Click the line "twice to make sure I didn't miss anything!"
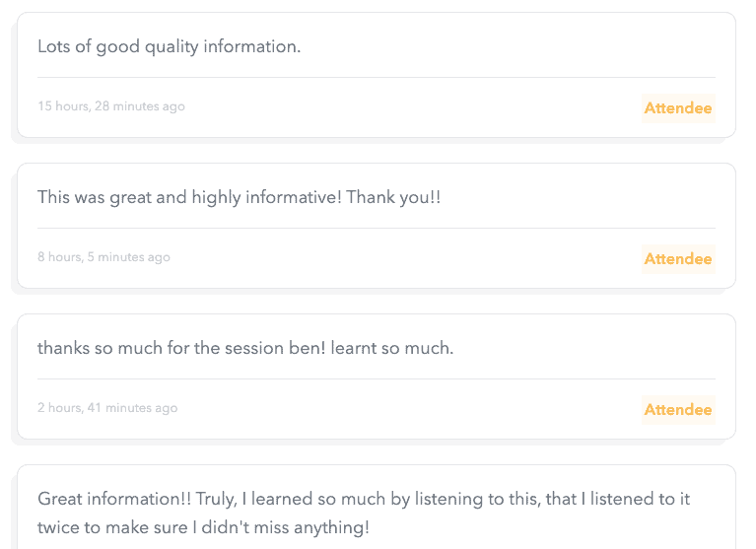Viewport: 756px width, 549px height. click(203, 527)
